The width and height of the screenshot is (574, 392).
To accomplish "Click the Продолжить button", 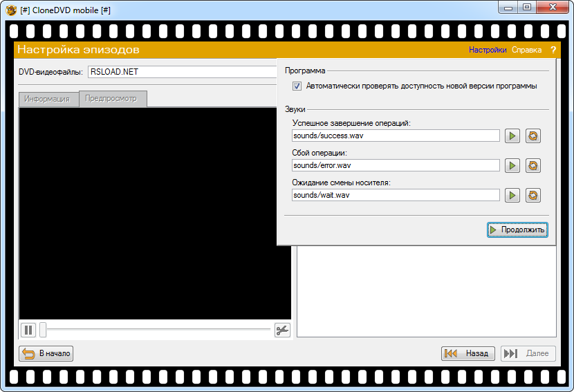I will 517,230.
